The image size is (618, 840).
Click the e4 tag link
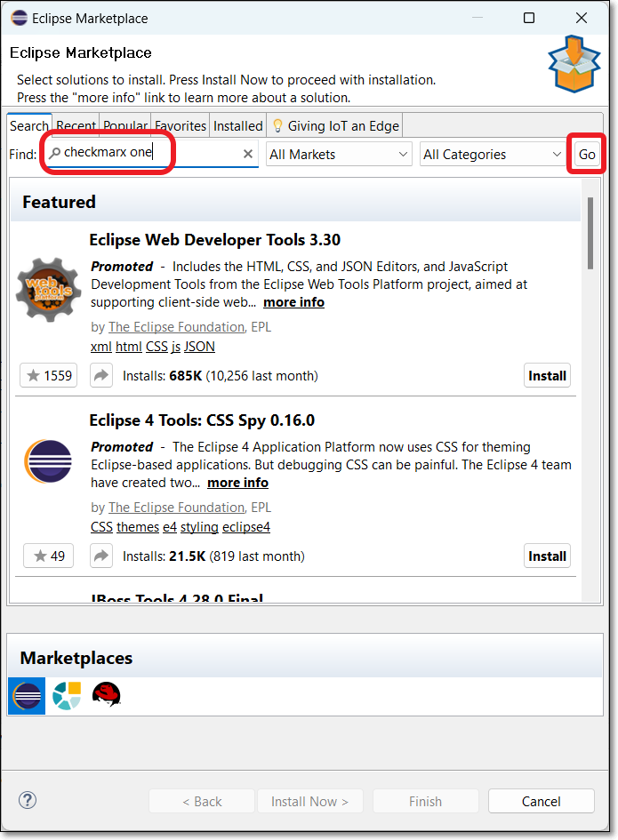pos(170,527)
